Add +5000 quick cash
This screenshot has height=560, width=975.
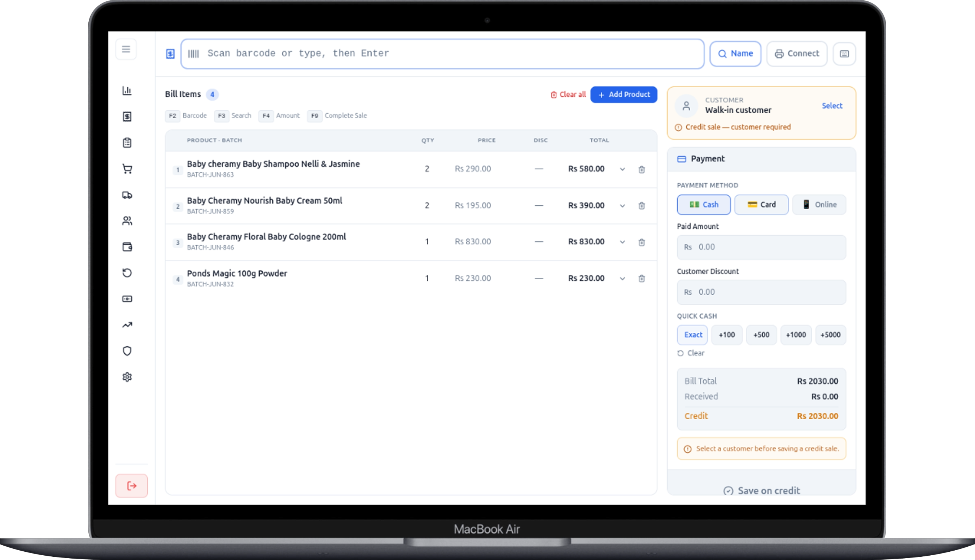click(x=831, y=335)
